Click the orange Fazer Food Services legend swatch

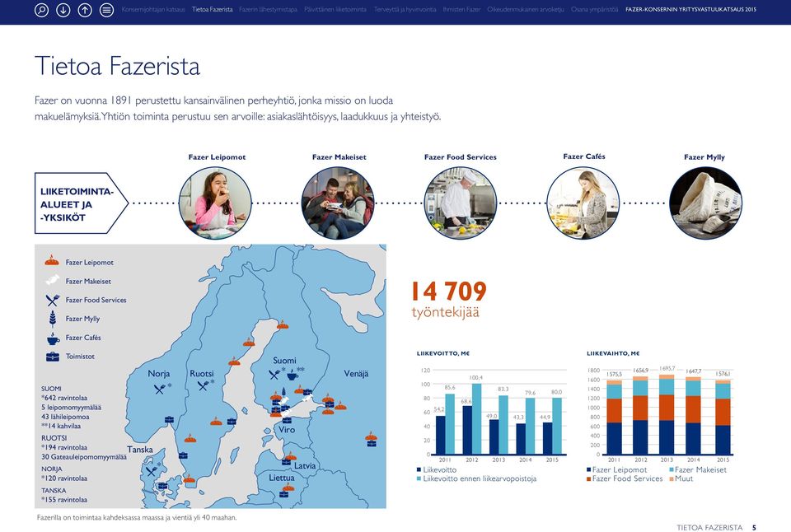588,478
